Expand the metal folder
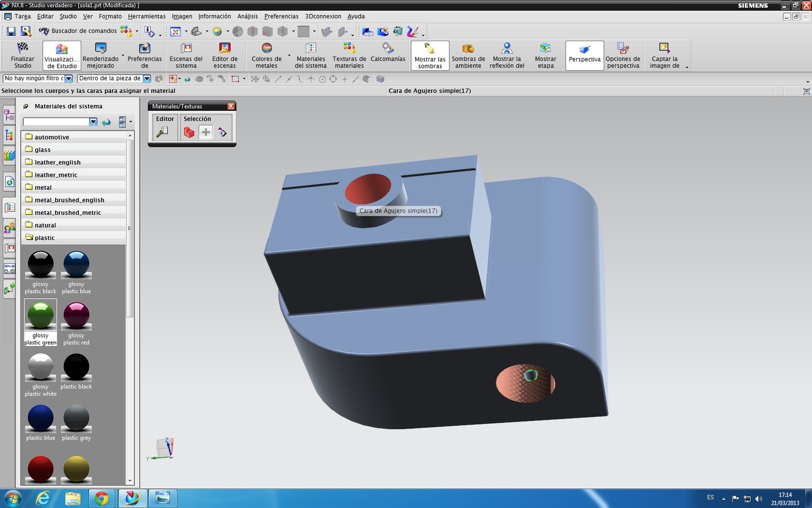Viewport: 812px width, 508px height. pos(74,187)
